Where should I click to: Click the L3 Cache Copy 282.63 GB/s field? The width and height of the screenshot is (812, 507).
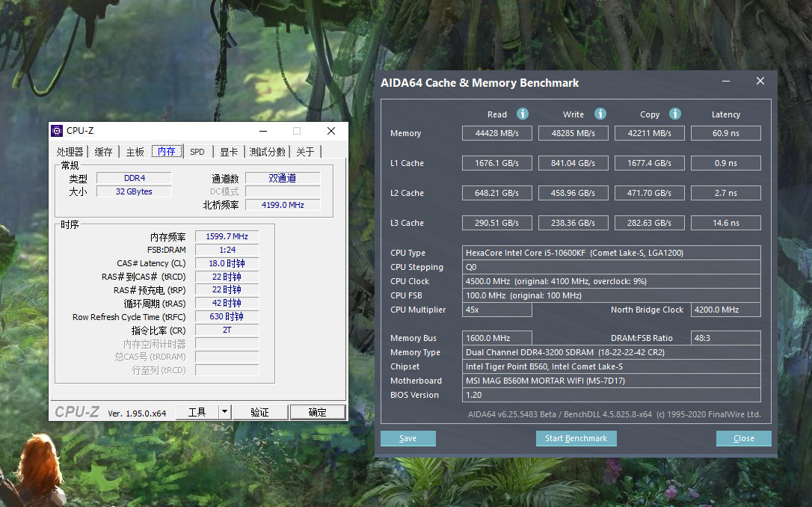click(650, 223)
